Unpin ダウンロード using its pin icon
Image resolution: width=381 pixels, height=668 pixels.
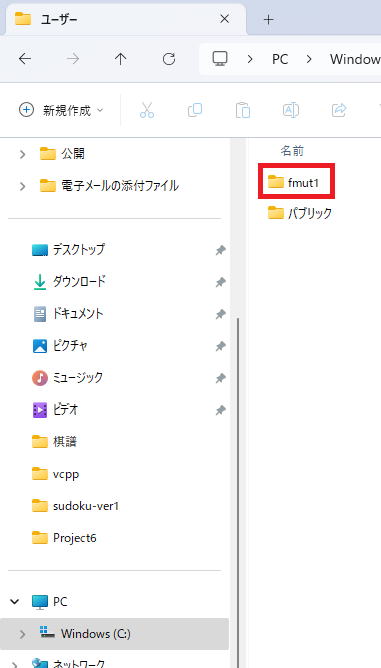(220, 282)
